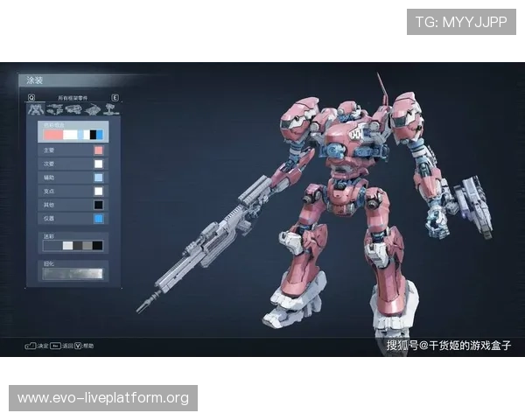Choose the core part icon in paint tabs
The height and width of the screenshot is (420, 525).
[x=73, y=109]
